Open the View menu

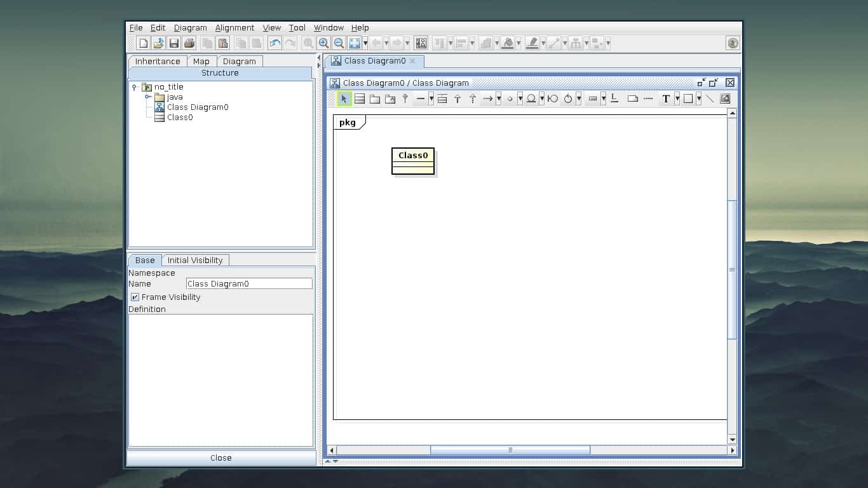[x=271, y=28]
